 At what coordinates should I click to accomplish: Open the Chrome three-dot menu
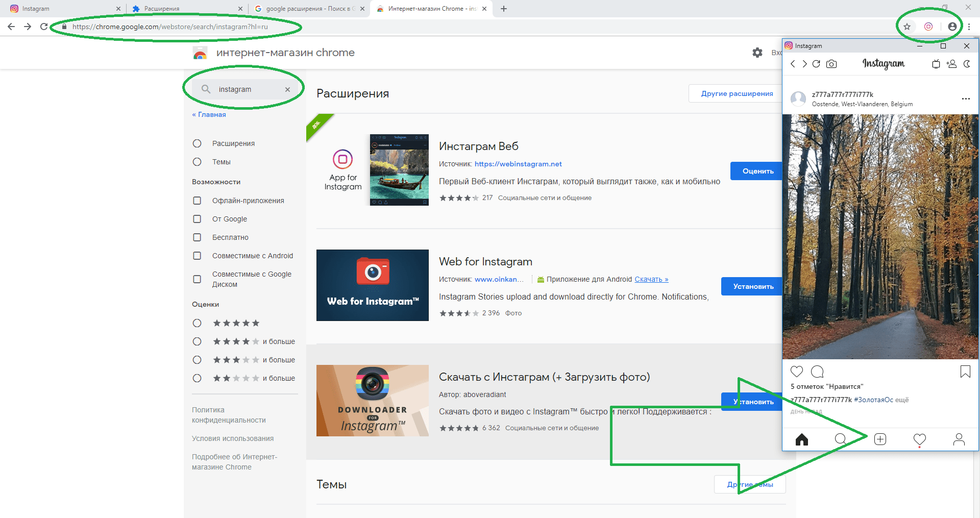969,27
